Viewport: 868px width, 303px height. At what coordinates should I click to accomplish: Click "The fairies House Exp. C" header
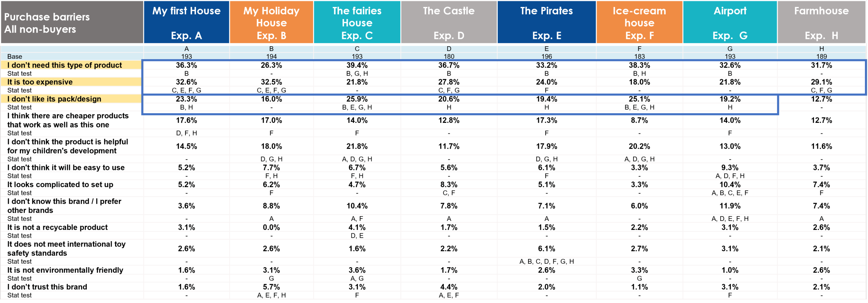pos(357,22)
